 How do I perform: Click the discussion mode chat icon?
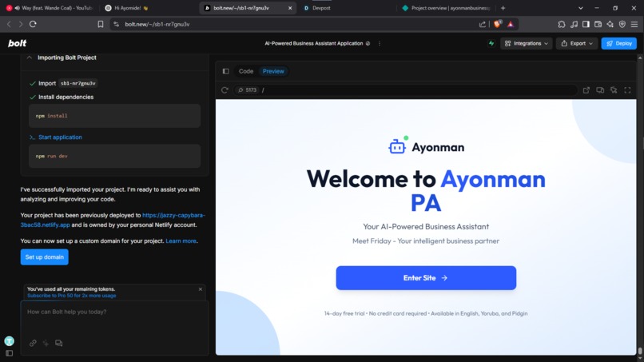(x=59, y=343)
